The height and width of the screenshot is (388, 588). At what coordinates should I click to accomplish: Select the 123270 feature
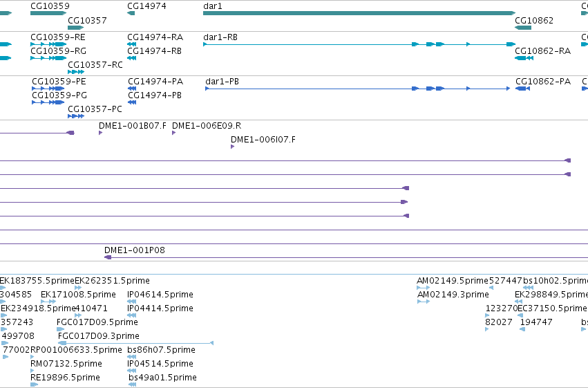(x=487, y=315)
